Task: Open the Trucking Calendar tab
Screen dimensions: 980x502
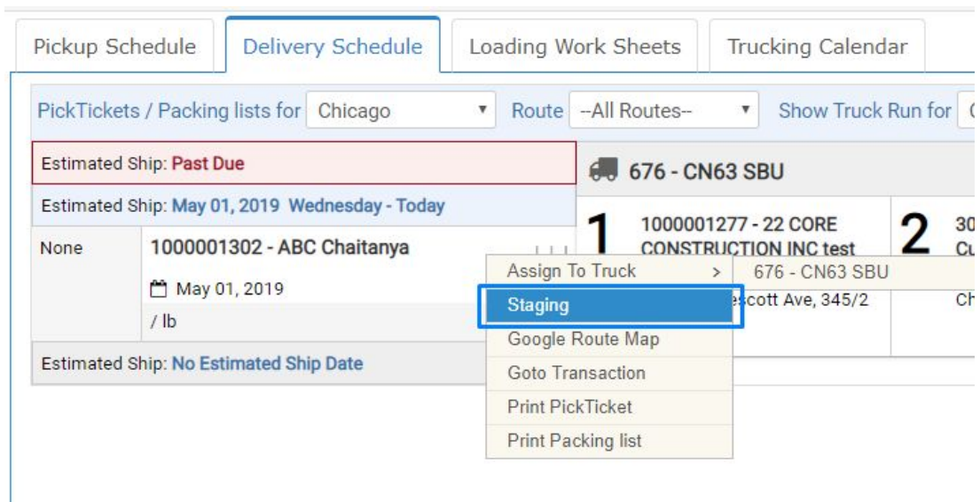Action: 817,47
